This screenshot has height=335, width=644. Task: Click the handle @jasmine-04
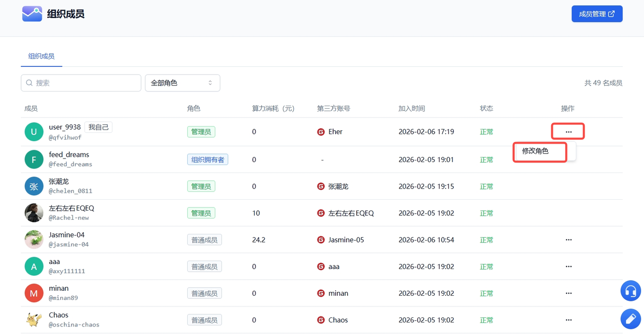tap(69, 244)
